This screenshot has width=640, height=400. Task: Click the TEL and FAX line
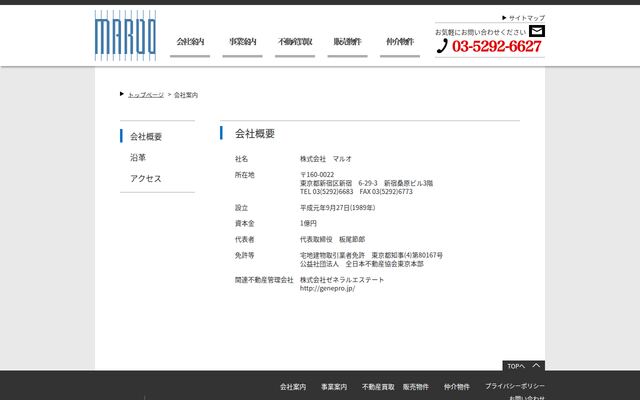356,191
